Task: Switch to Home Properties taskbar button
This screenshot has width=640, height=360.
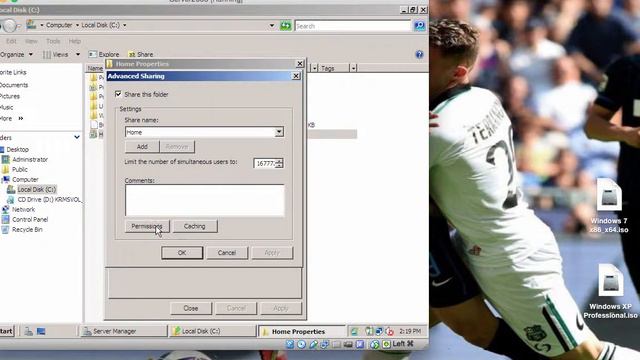Action: coord(302,331)
